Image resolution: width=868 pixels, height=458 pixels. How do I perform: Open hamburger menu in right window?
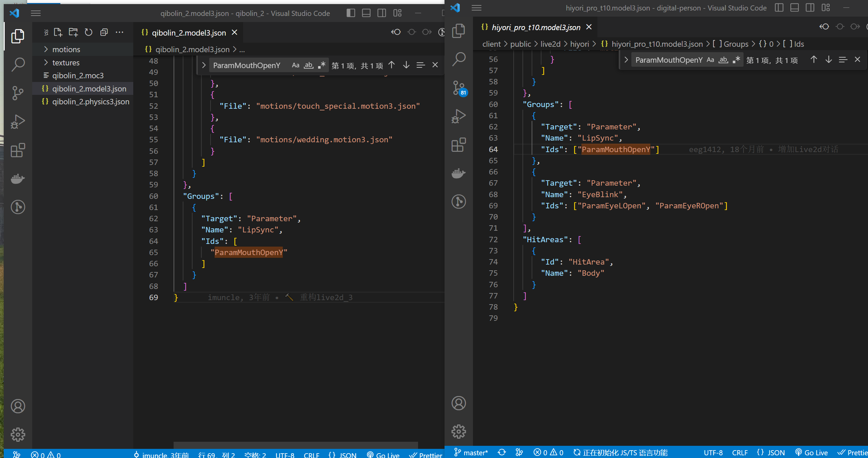coord(476,8)
